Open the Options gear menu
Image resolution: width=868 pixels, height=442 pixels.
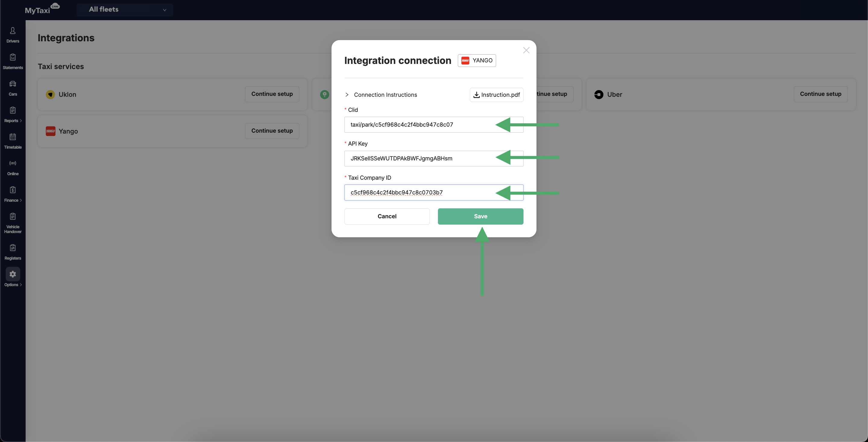(13, 277)
